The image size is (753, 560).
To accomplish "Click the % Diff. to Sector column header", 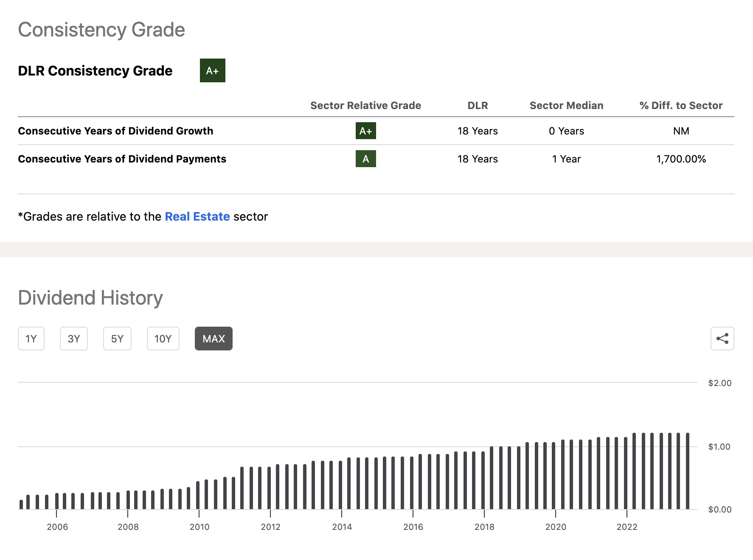I will pos(681,105).
